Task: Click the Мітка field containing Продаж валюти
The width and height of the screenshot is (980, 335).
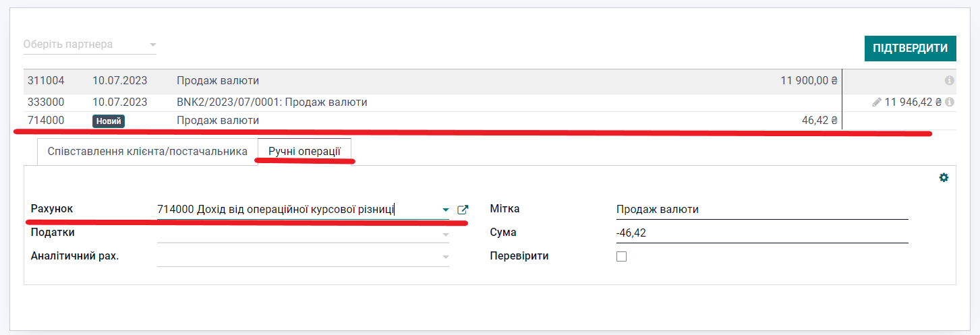Action: [x=761, y=210]
